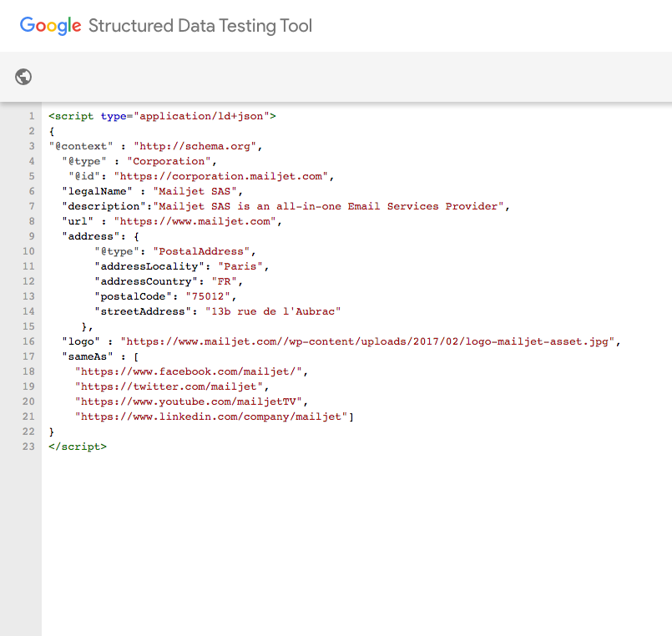Click the "description" key on line 7
This screenshot has width=672, height=636.
(x=104, y=206)
